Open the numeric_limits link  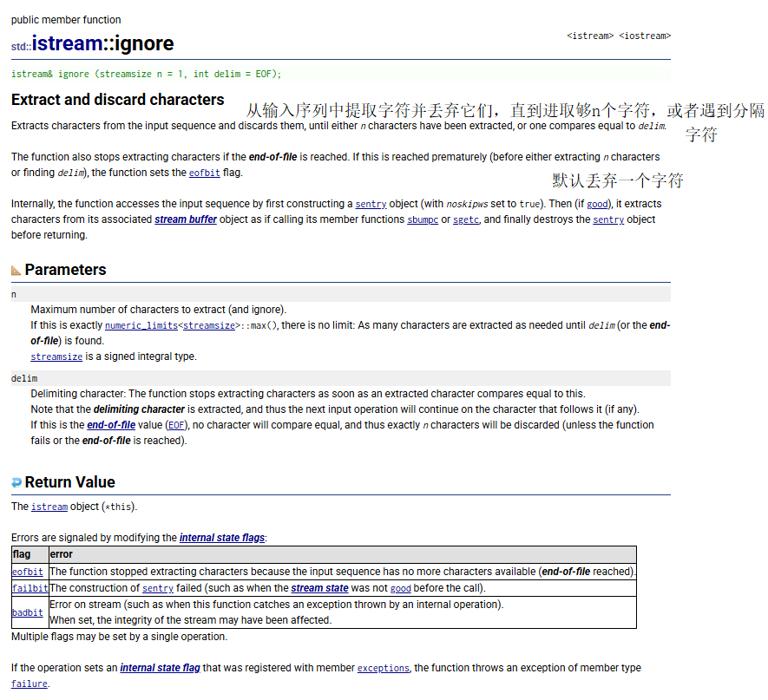pyautogui.click(x=141, y=325)
